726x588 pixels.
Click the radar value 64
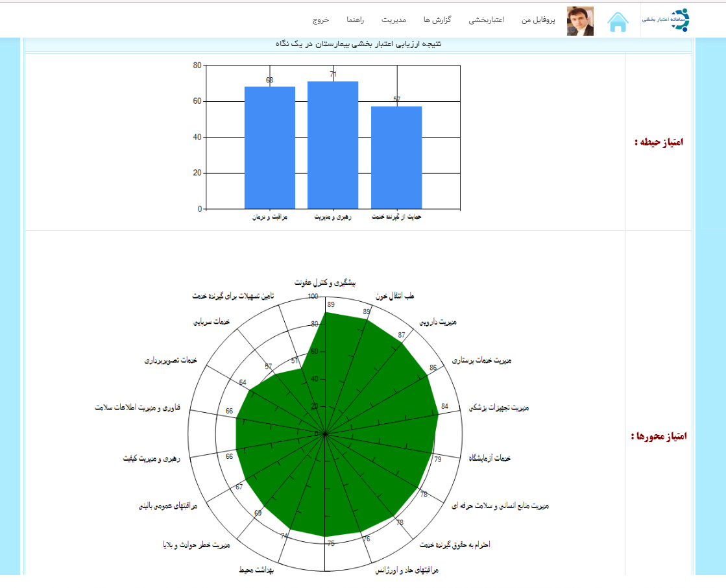[243, 382]
